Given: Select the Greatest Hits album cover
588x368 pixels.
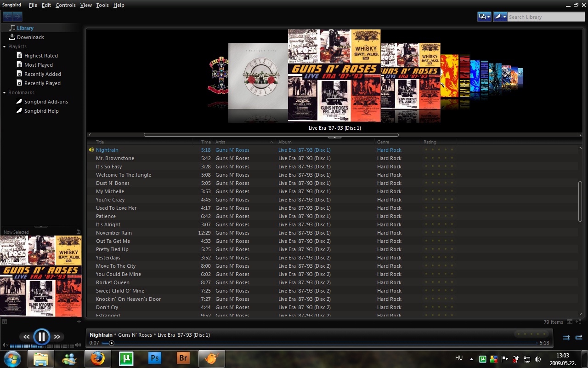Looking at the screenshot, I should pos(258,76).
